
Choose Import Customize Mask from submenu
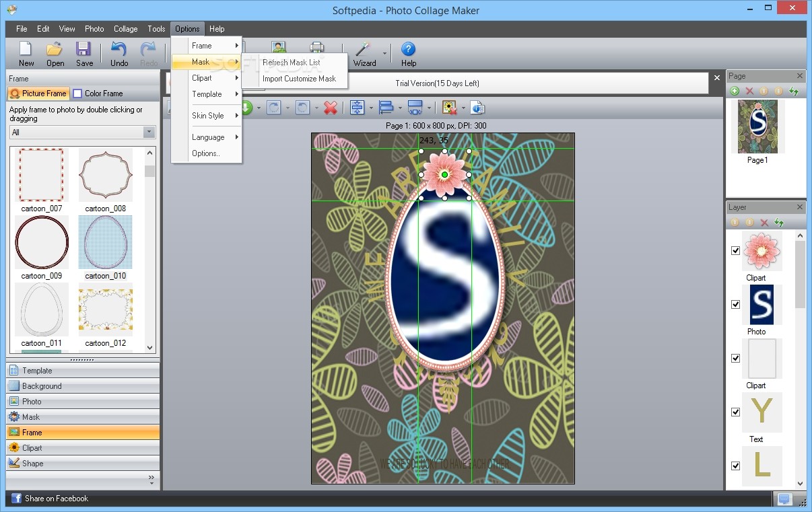[x=299, y=79]
